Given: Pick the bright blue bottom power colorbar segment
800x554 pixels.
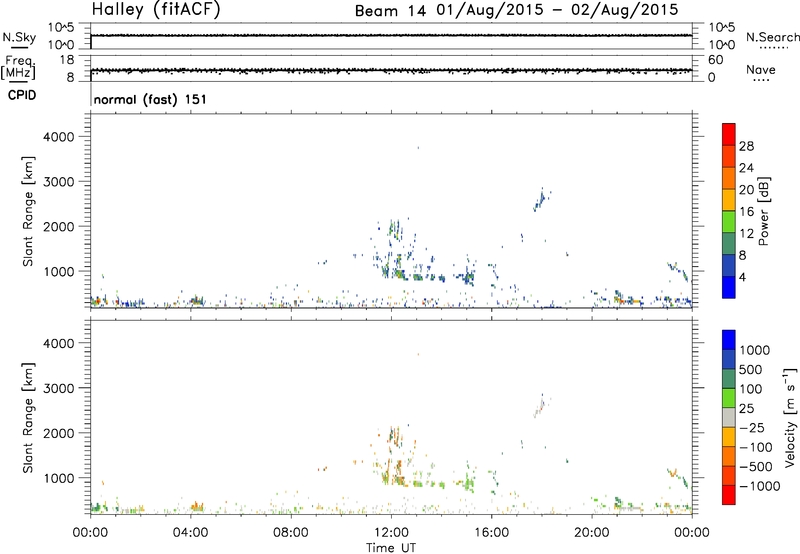Looking at the screenshot, I should point(729,287).
